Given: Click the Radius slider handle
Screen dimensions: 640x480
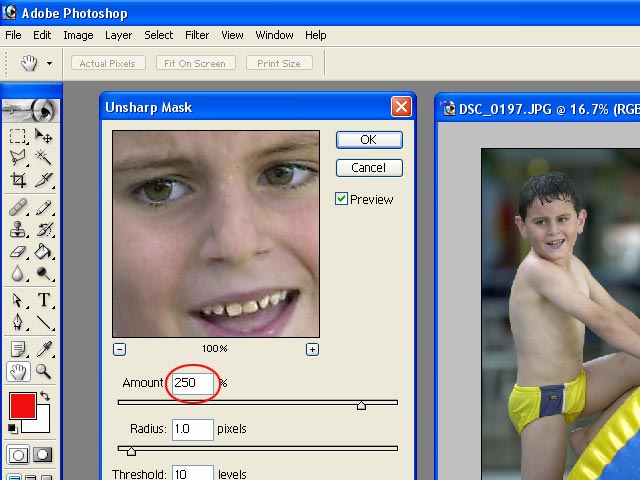Looking at the screenshot, I should point(131,451).
